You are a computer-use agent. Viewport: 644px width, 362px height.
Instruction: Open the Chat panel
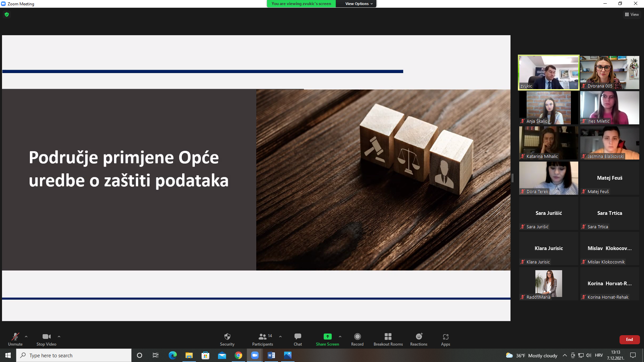[x=298, y=339]
